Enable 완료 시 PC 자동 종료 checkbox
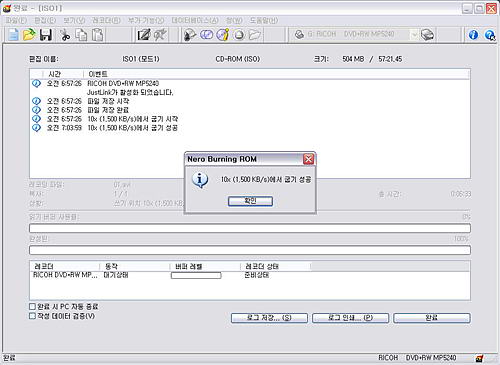Viewport: 500px width, 365px height. (32, 306)
